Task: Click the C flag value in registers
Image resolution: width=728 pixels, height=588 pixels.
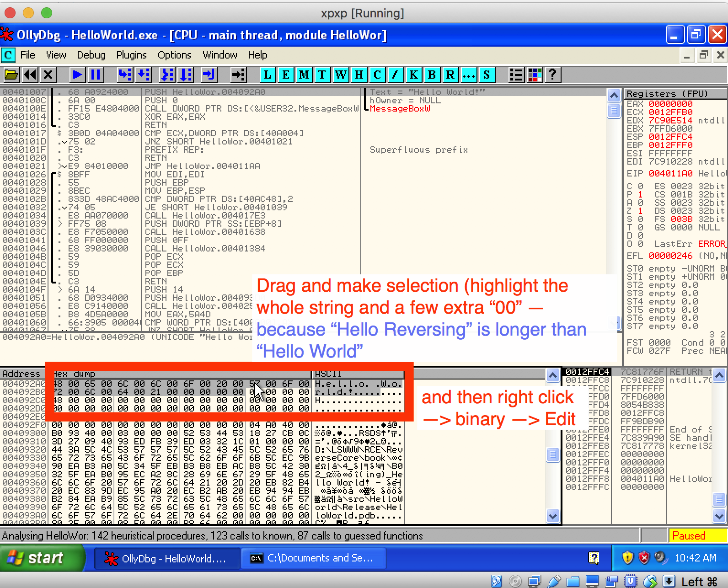Action: point(640,186)
